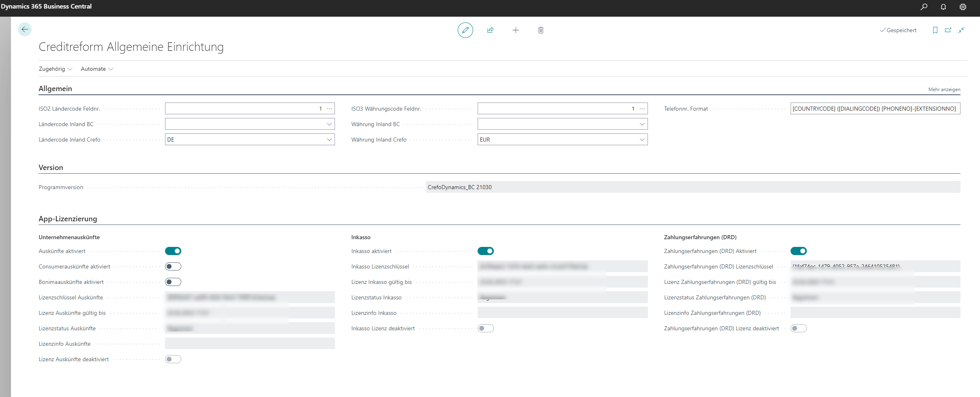
Task: Turn off Auskünfte aktiviert switch
Action: click(173, 251)
